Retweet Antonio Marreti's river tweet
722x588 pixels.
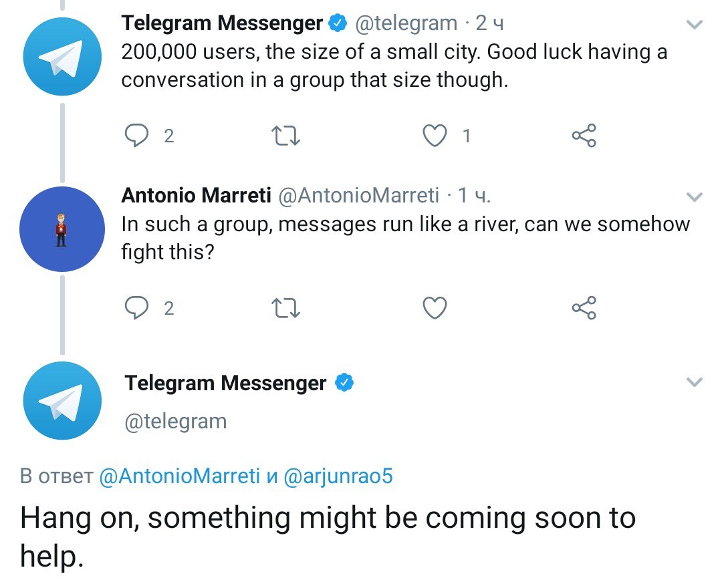[287, 308]
